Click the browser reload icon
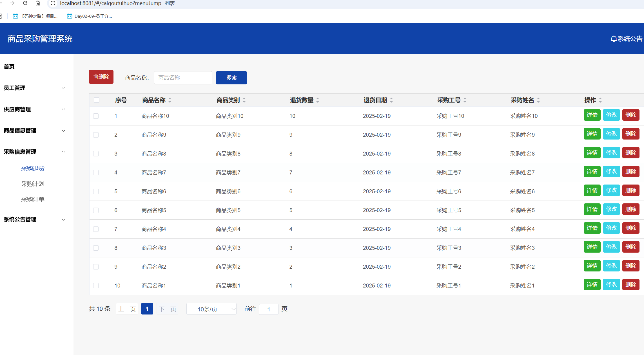 tap(25, 3)
